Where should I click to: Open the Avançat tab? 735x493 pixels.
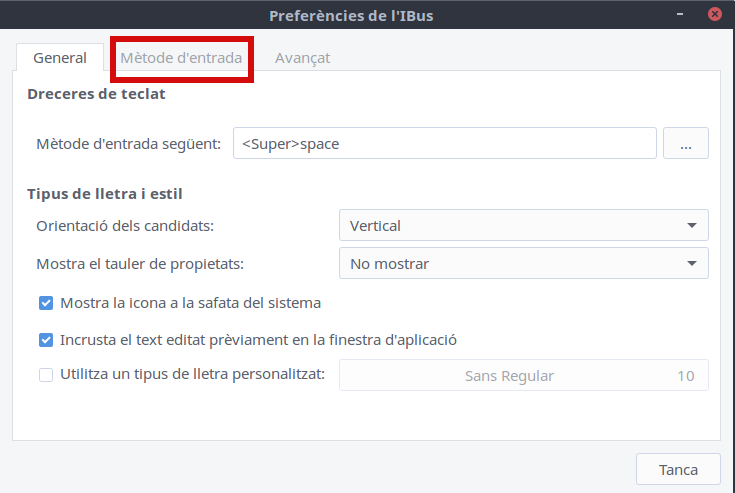pos(302,58)
